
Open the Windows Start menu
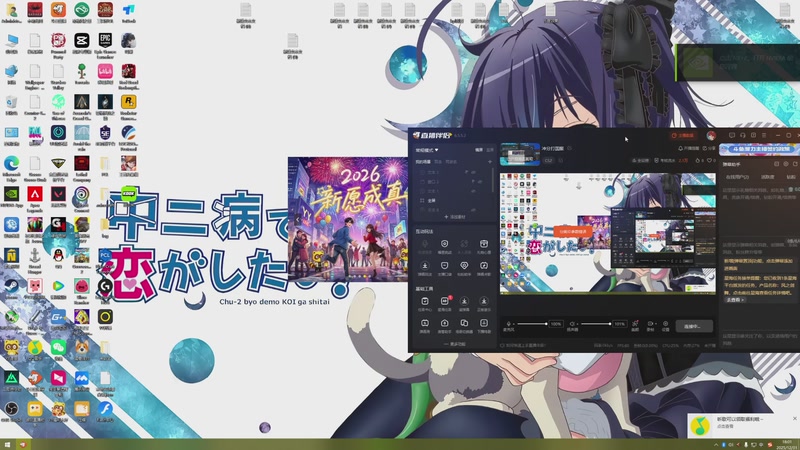coord(7,445)
